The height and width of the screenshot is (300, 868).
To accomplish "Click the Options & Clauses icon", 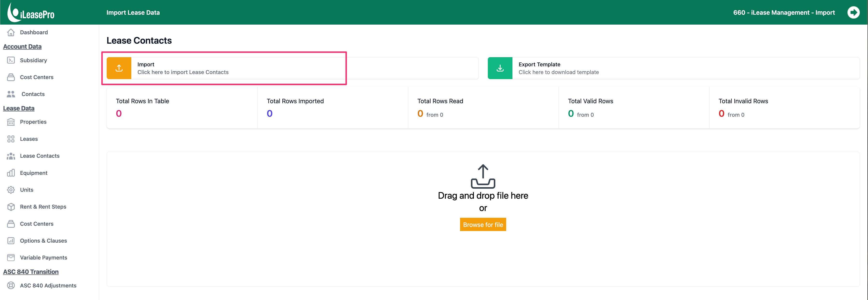I will pos(11,241).
